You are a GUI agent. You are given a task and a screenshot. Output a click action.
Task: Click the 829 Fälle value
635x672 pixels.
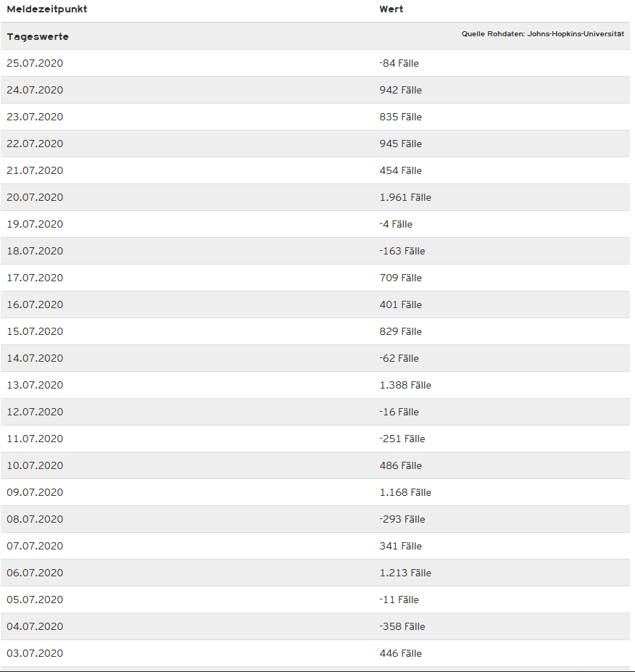[x=400, y=331]
